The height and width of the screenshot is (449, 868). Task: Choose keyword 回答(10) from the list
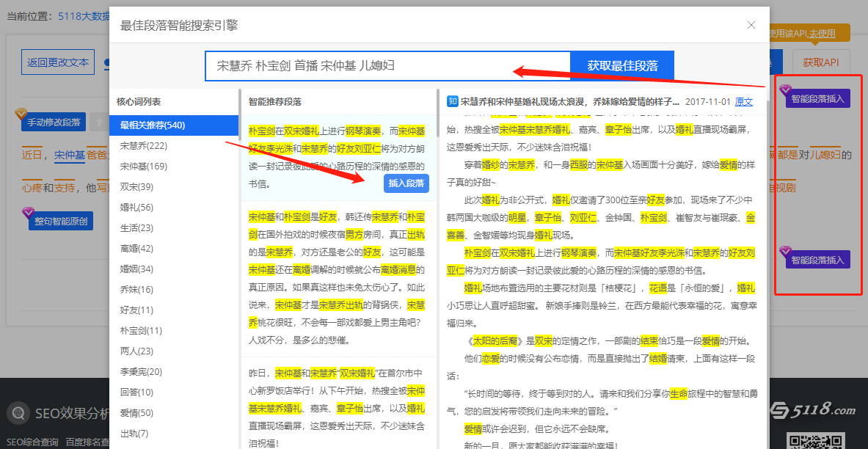tap(136, 392)
